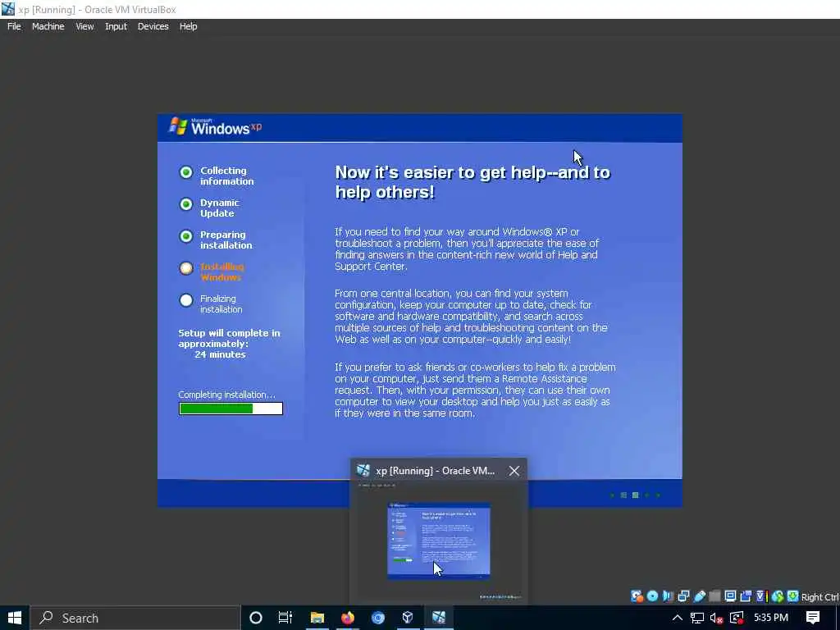
Task: Click the virtualization features V icon
Action: click(x=761, y=596)
